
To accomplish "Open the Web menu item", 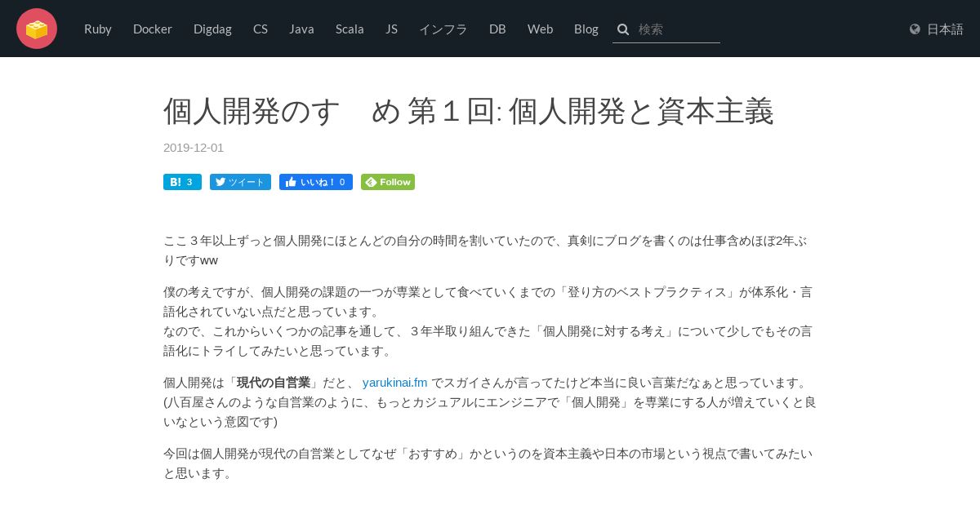I will [x=540, y=29].
